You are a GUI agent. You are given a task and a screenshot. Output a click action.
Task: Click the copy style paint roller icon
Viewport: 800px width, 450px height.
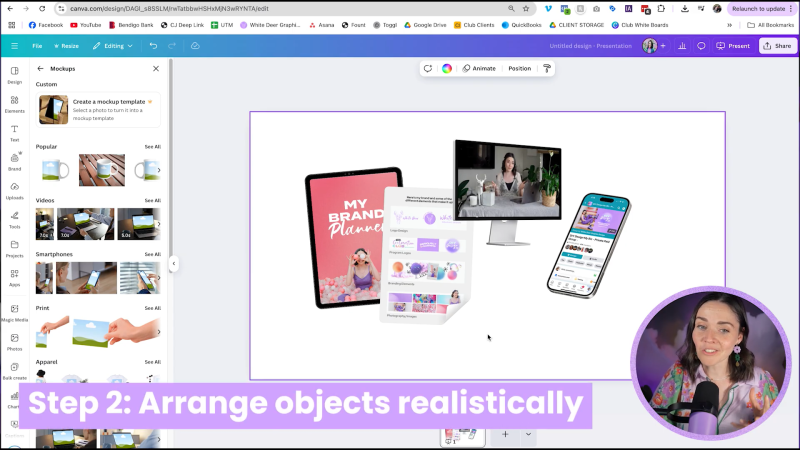coord(547,68)
